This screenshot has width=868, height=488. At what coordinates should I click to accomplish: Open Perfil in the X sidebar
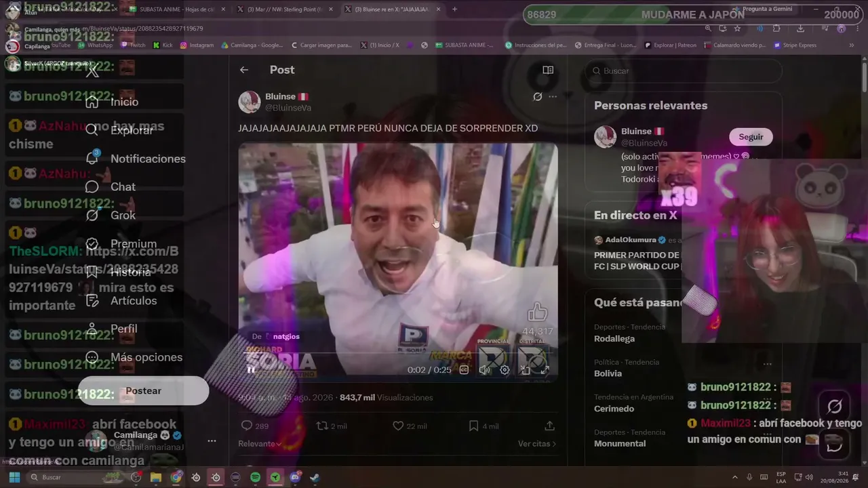pyautogui.click(x=112, y=329)
